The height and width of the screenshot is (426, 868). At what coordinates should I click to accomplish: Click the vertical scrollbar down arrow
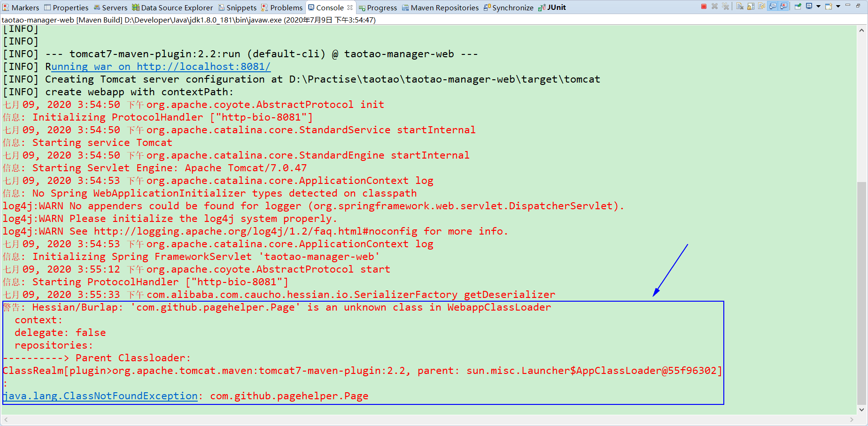(861, 410)
